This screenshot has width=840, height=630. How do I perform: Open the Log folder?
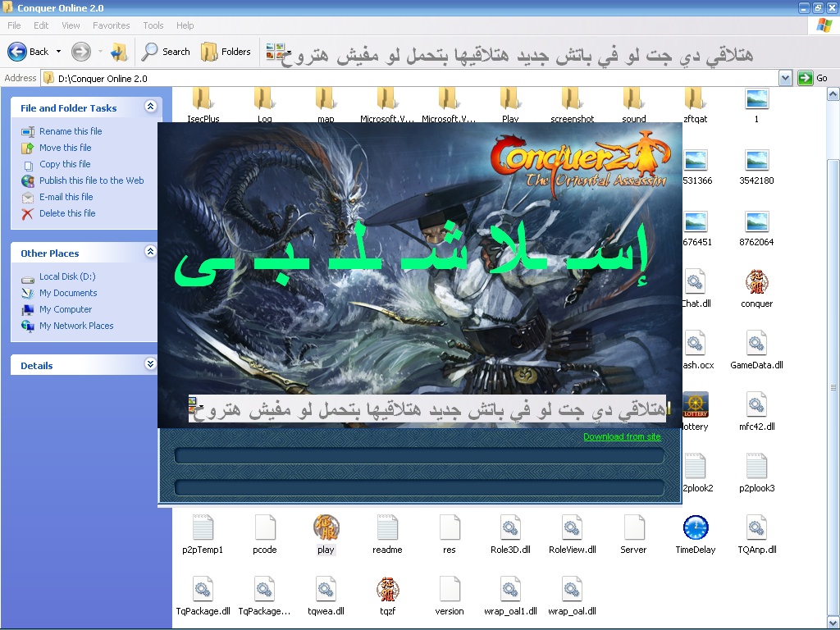265,104
